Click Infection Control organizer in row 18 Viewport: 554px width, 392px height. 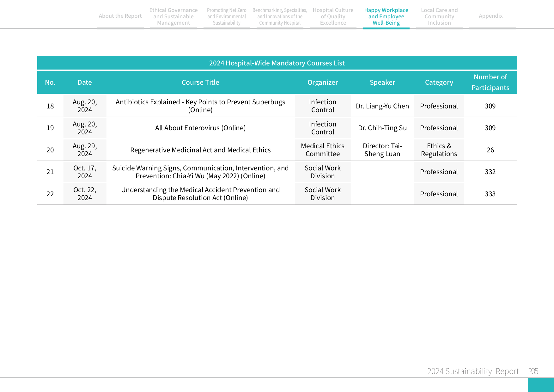click(323, 106)
